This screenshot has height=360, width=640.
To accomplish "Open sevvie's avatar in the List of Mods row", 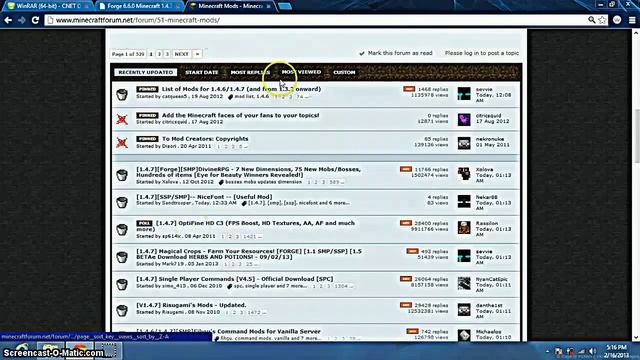I will [x=464, y=94].
